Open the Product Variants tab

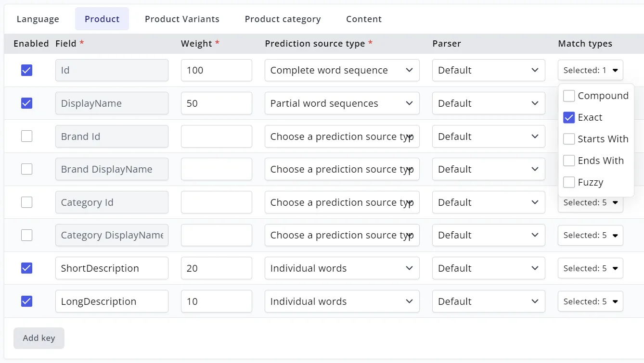[182, 19]
